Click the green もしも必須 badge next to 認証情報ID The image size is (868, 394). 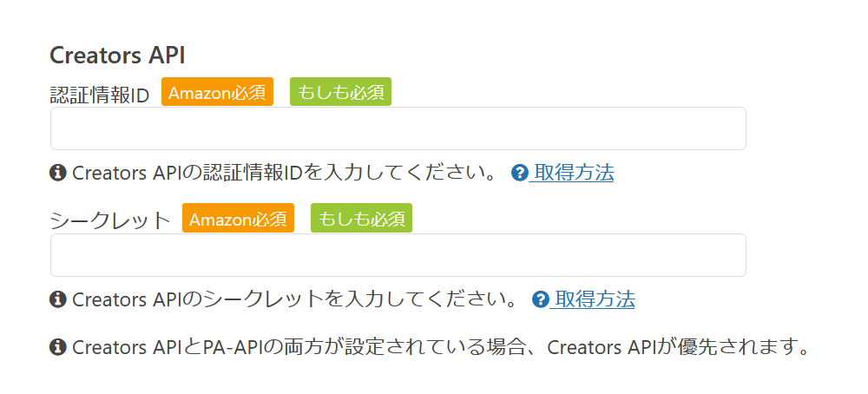(340, 92)
